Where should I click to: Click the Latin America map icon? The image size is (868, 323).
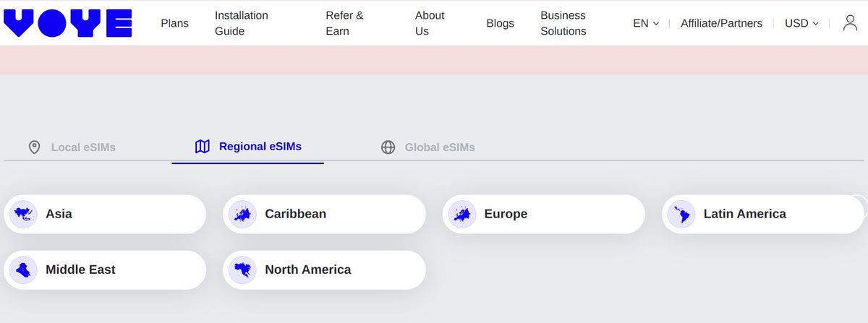pyautogui.click(x=681, y=214)
